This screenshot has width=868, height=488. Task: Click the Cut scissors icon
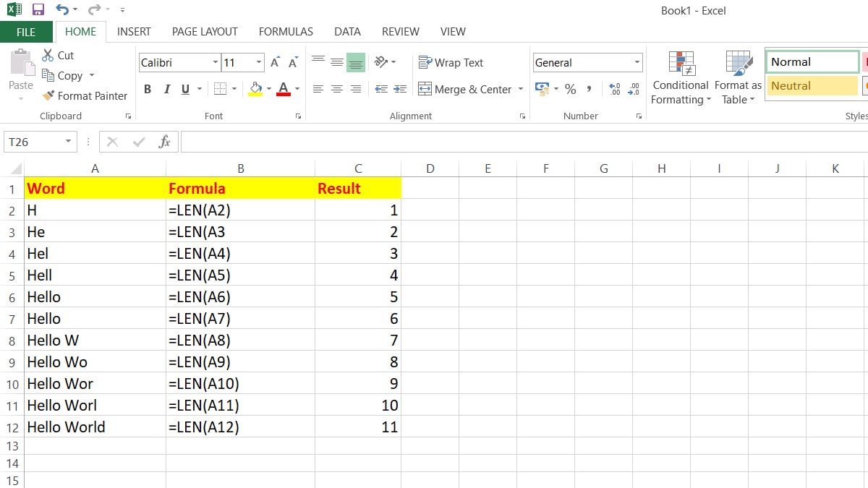[48, 55]
